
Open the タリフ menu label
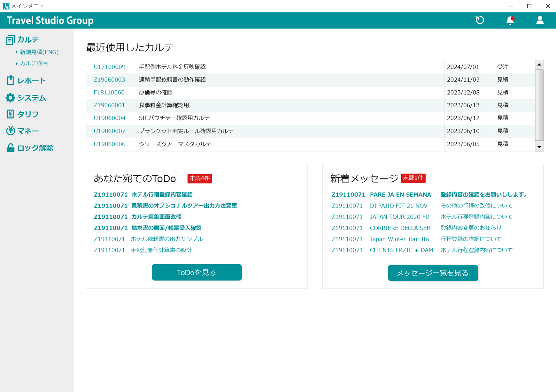28,114
